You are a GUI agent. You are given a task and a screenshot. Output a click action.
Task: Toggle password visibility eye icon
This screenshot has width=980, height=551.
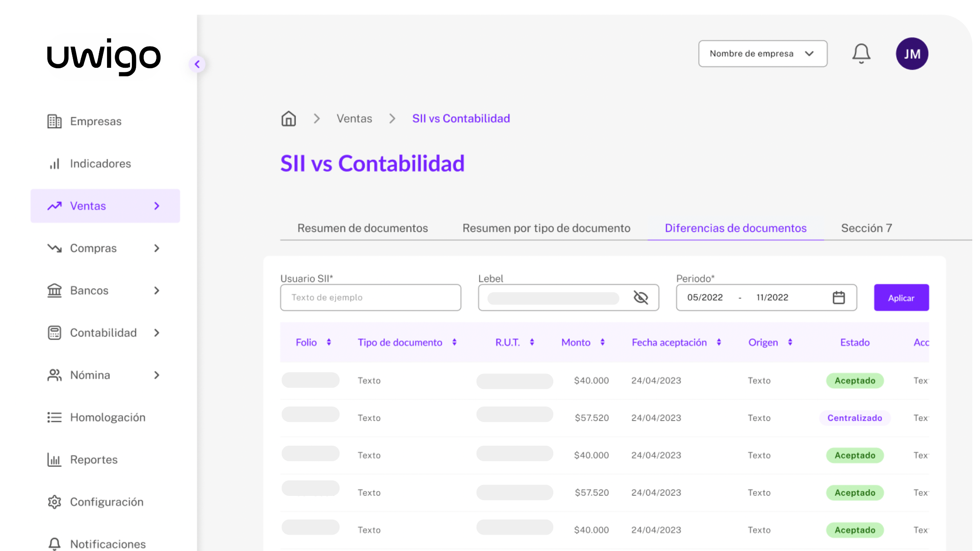tap(641, 298)
